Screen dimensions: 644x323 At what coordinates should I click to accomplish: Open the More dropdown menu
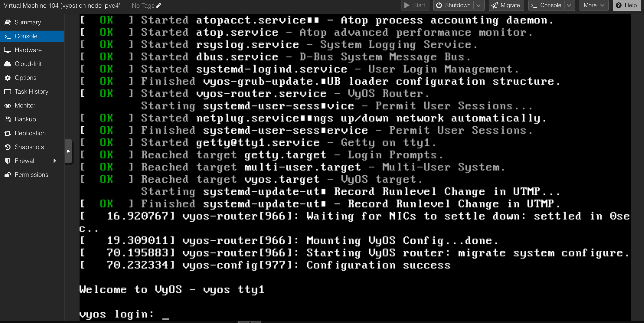pyautogui.click(x=594, y=5)
